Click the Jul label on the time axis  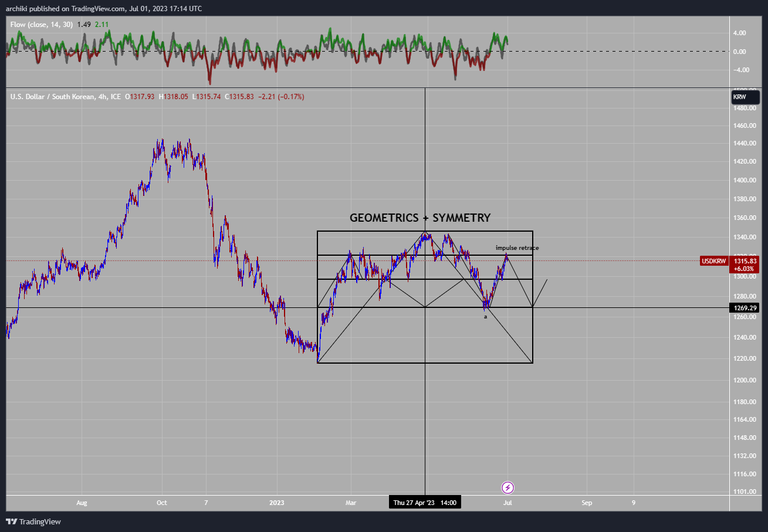[508, 503]
